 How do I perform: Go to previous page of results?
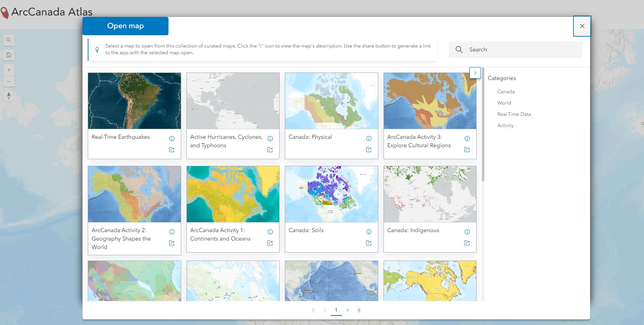tap(325, 310)
